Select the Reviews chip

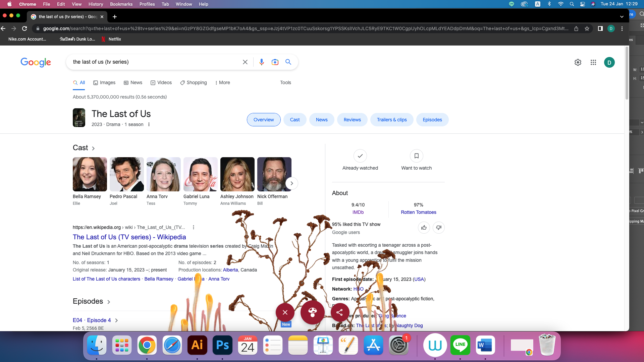pos(352,120)
